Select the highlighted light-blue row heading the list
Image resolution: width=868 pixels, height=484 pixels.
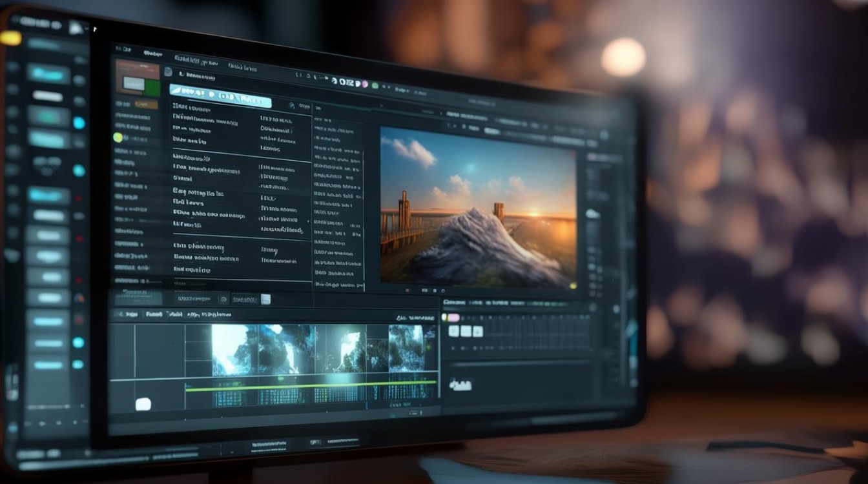point(220,95)
